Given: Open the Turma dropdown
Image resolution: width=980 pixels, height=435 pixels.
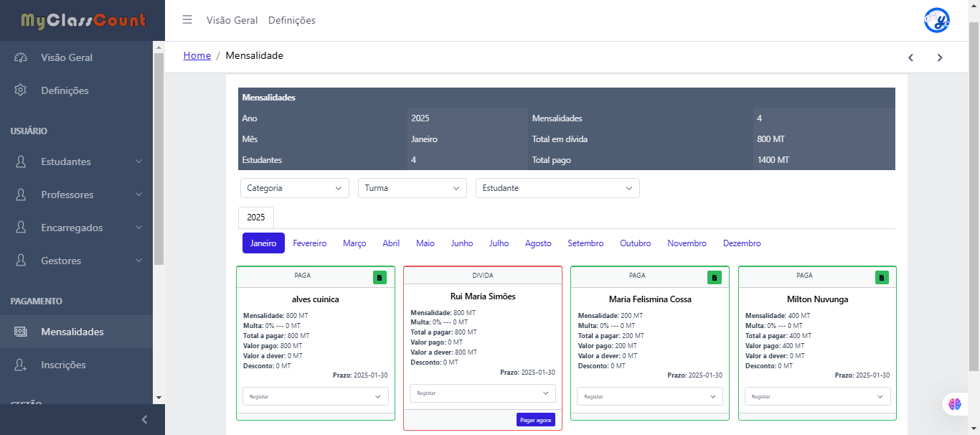Looking at the screenshot, I should tap(412, 188).
